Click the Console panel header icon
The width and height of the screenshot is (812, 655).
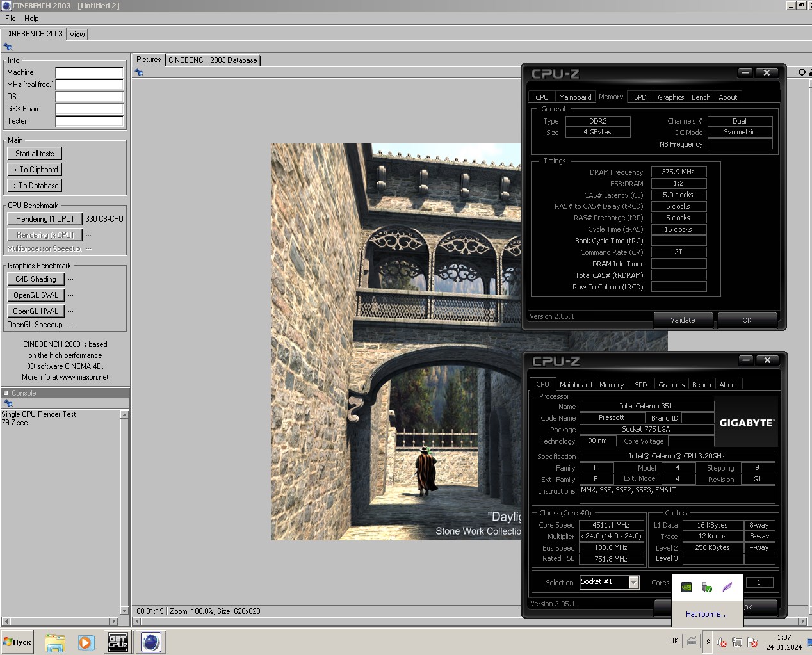pos(6,393)
